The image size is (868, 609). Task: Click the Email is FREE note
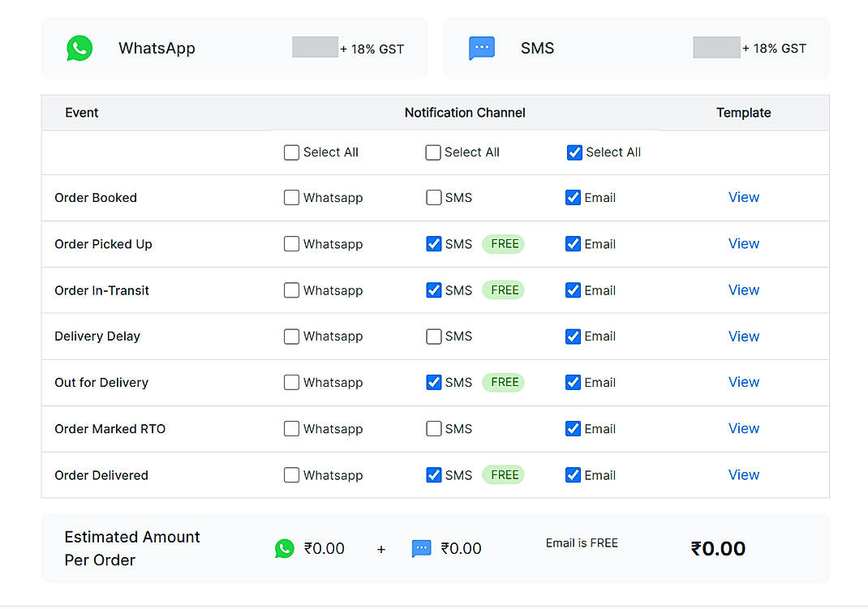(x=582, y=543)
